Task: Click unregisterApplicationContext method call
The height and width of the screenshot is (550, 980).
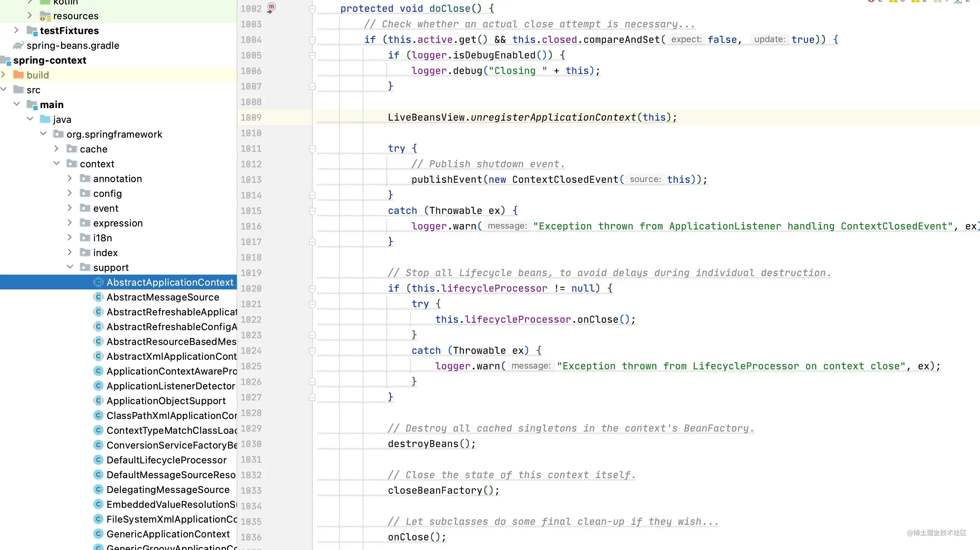Action: pos(553,118)
